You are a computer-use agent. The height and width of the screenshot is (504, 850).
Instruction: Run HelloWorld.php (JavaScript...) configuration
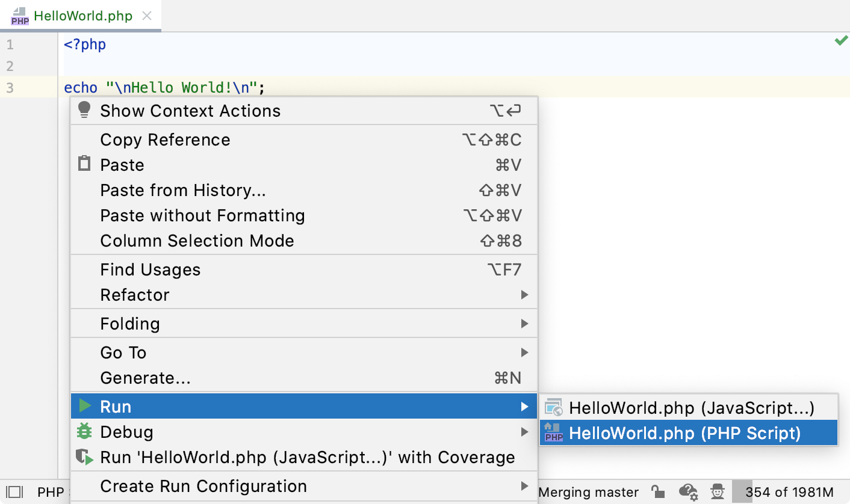tap(689, 408)
